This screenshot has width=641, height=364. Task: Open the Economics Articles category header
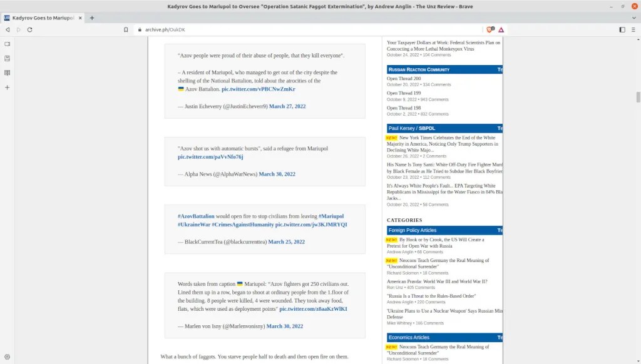[409, 338]
